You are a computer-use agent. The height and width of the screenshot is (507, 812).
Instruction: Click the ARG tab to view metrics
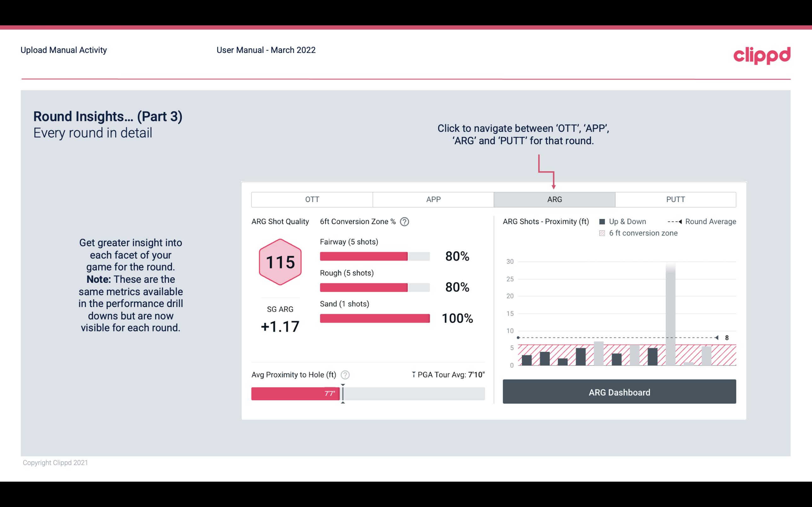(554, 200)
